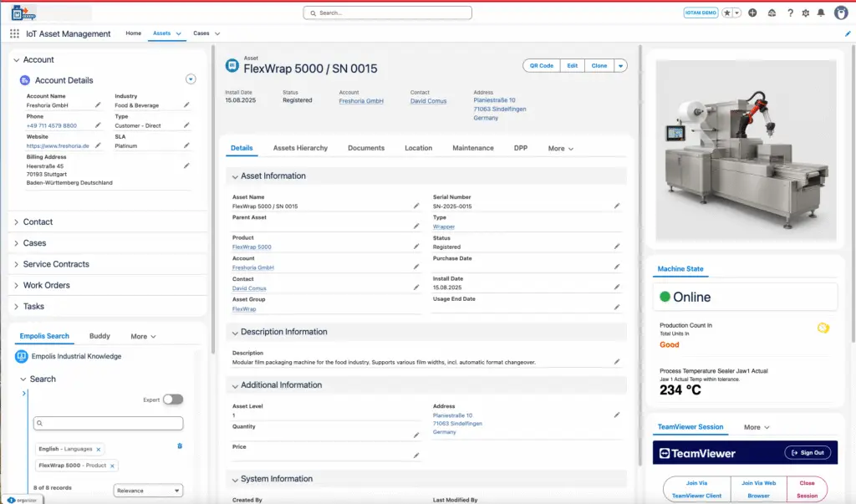Toggle the Expert mode switch
Image resolution: width=856 pixels, height=504 pixels.
point(173,400)
